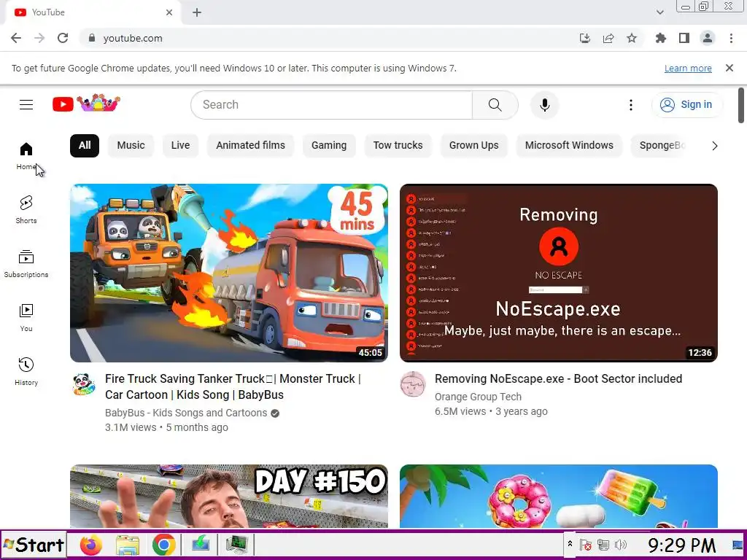The width and height of the screenshot is (747, 560).
Task: Show more category chips with right arrow
Action: [x=715, y=146]
